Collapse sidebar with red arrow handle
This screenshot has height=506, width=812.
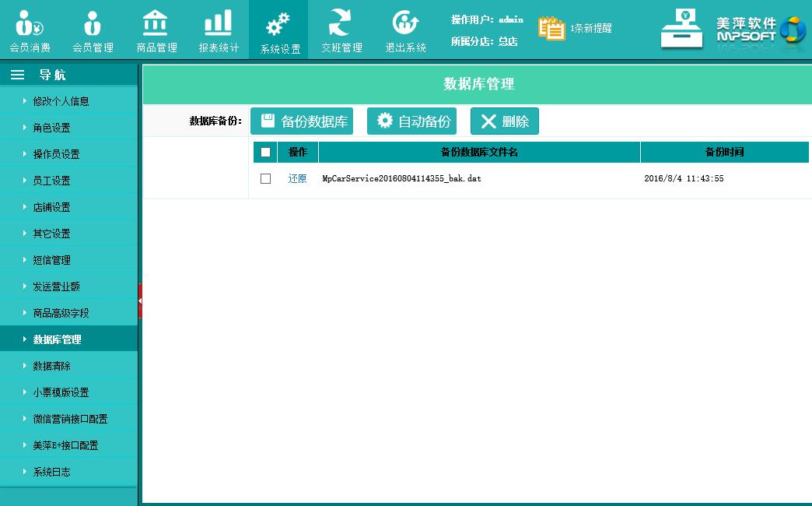click(x=140, y=300)
